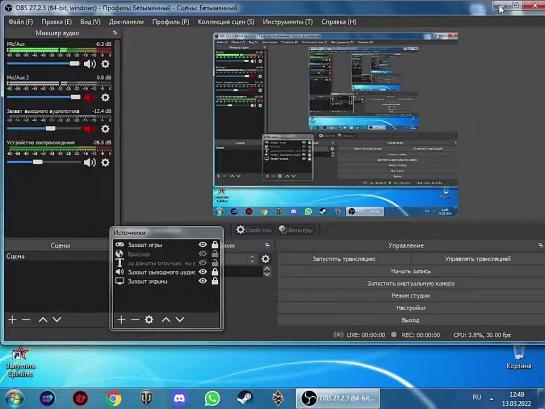The height and width of the screenshot is (409, 545).
Task: Open Настройки from the controls panel
Action: (x=411, y=308)
